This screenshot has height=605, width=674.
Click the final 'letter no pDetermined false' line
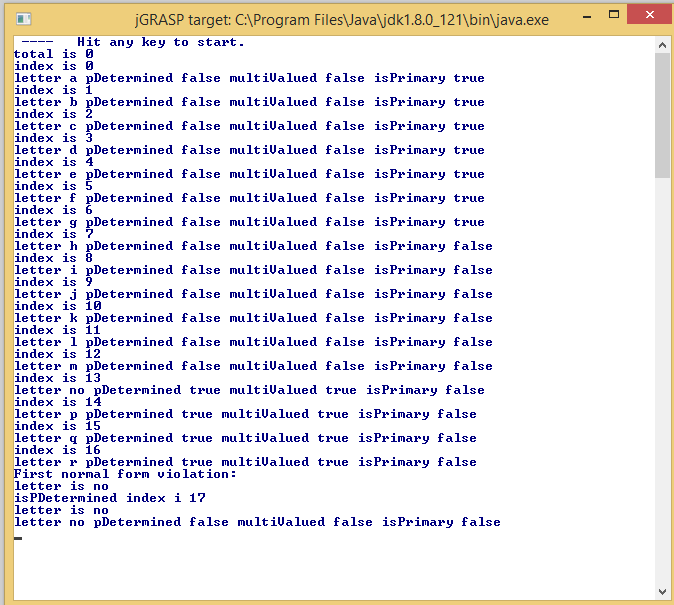[x=256, y=522]
